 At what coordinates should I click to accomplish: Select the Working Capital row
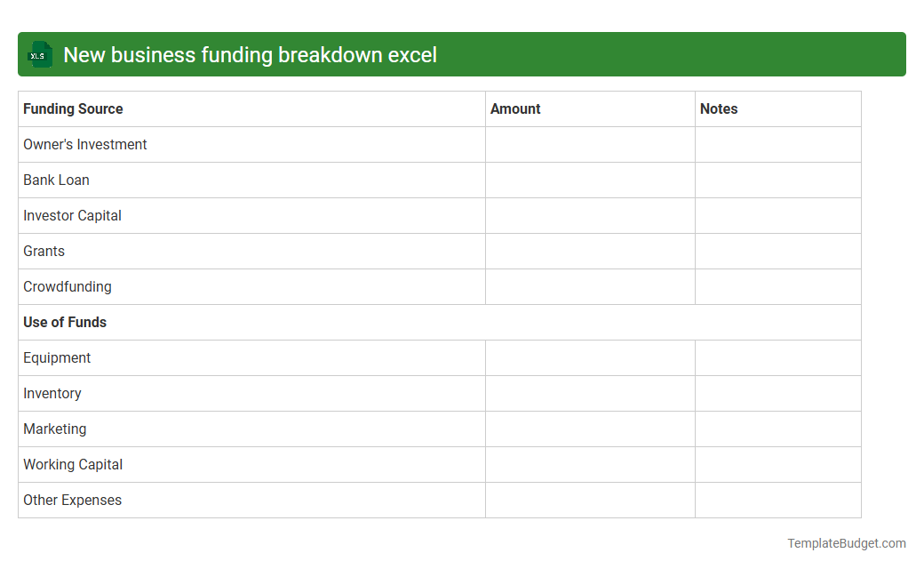(x=73, y=464)
